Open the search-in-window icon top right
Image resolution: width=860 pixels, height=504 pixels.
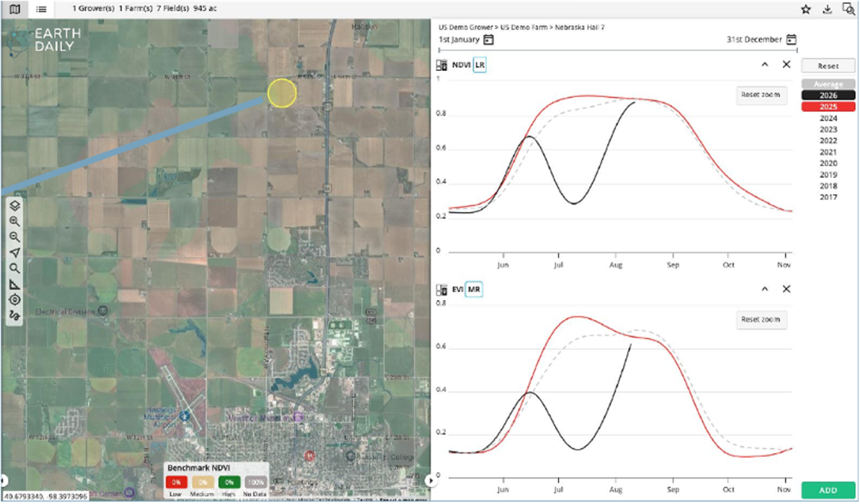(x=848, y=9)
